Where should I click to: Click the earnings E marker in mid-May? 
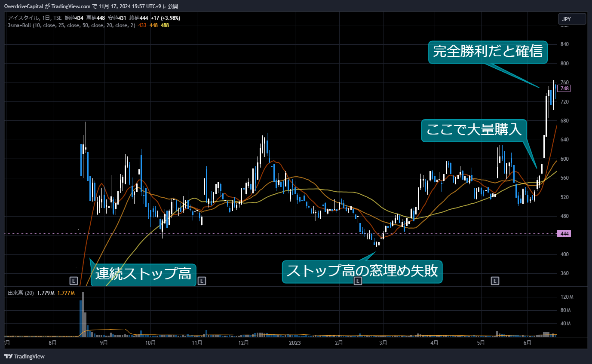pyautogui.click(x=495, y=281)
